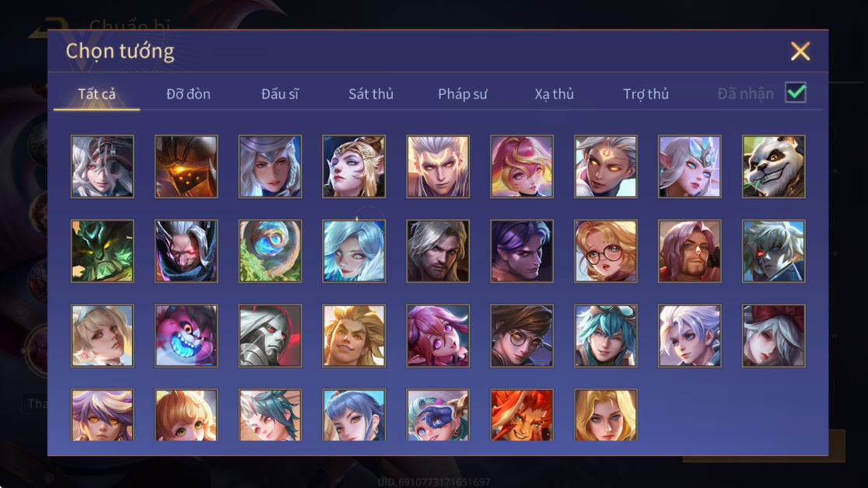Image resolution: width=868 pixels, height=488 pixels.
Task: Select the teal-haired hero with goggles
Action: 606,335
